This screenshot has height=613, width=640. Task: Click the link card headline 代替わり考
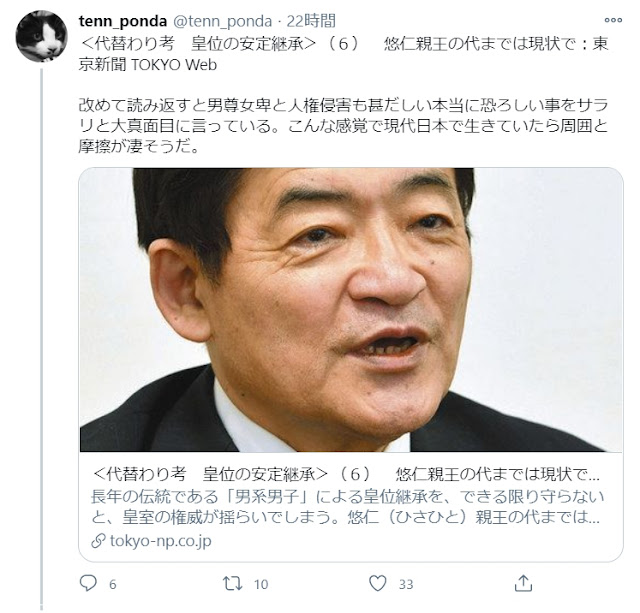[x=346, y=474]
